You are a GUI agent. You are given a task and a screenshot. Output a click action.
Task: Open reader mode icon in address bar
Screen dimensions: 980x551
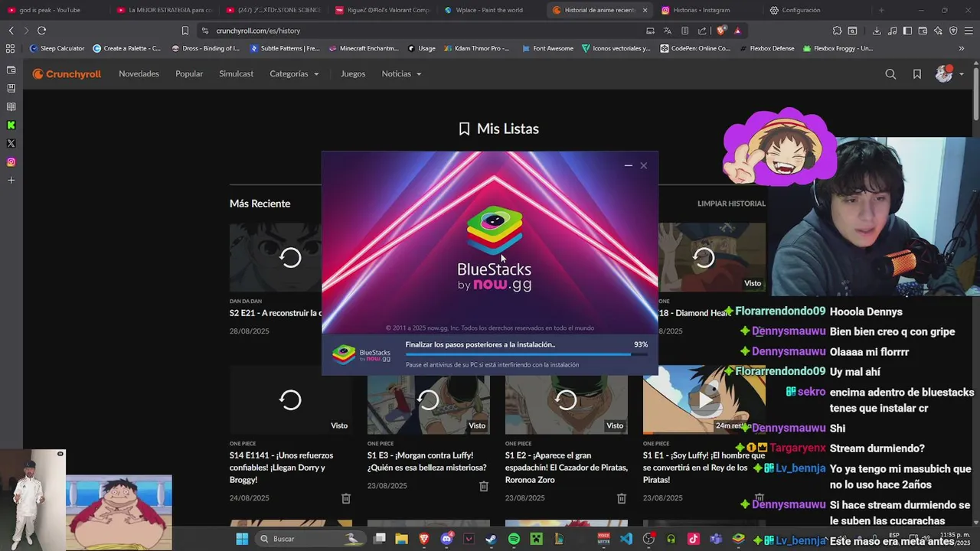pyautogui.click(x=685, y=31)
